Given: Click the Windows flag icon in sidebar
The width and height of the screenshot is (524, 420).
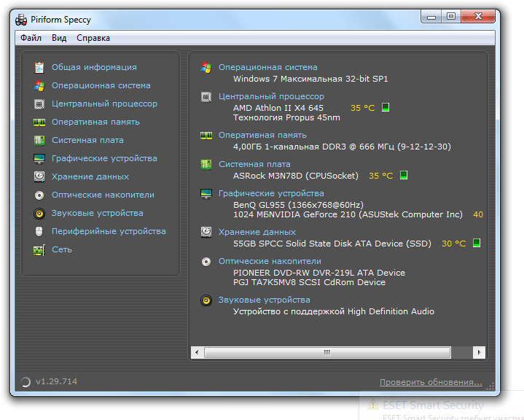Looking at the screenshot, I should click(x=39, y=86).
